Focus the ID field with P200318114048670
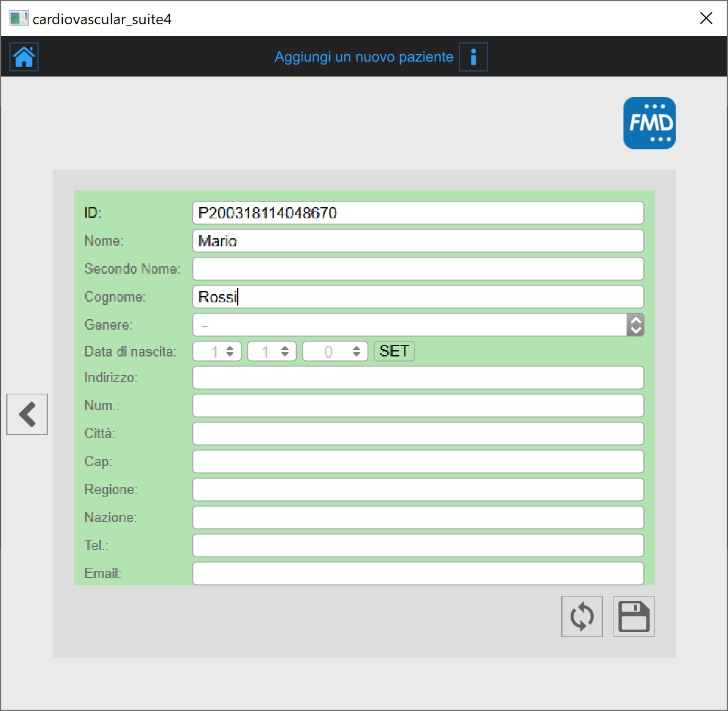Screen dimensions: 728x711 pos(418,213)
